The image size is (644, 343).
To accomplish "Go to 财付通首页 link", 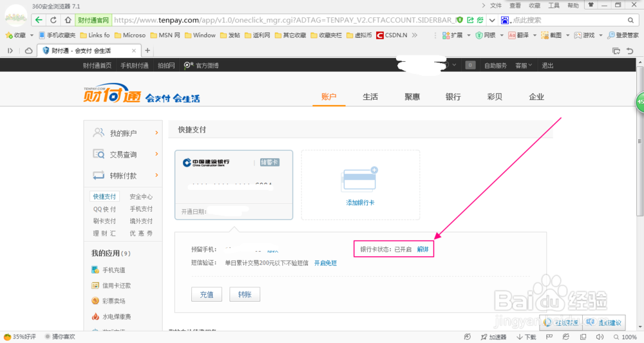I will click(x=97, y=65).
